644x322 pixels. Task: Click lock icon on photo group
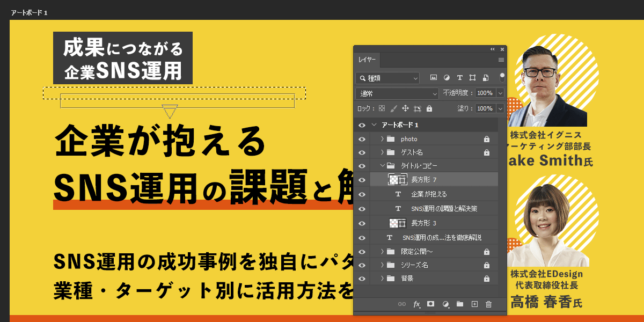click(486, 139)
